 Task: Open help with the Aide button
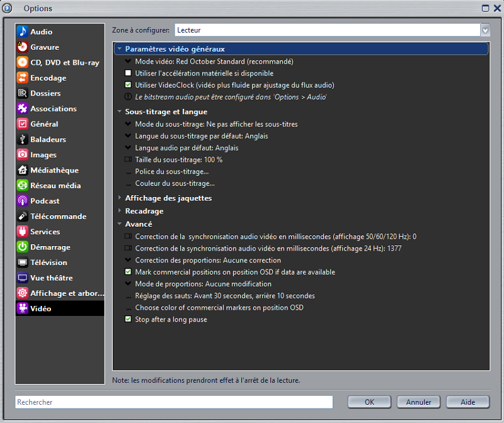(467, 402)
